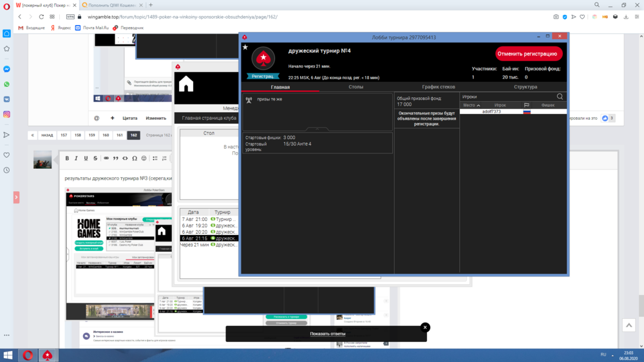Click the PokerStars icon in the taskbar
The image size is (644, 362).
coord(47,355)
